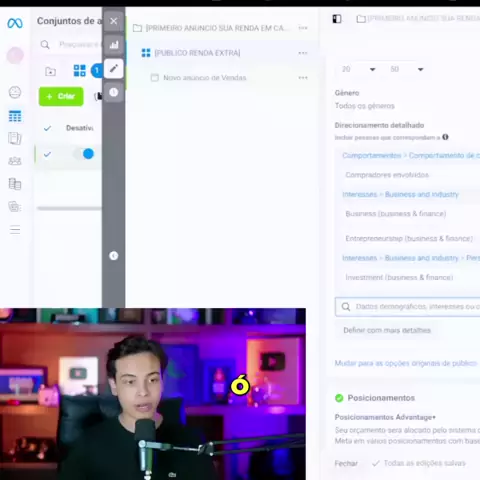480x480 pixels.
Task: Select Novo anuncio de Vendas item
Action: 205,78
